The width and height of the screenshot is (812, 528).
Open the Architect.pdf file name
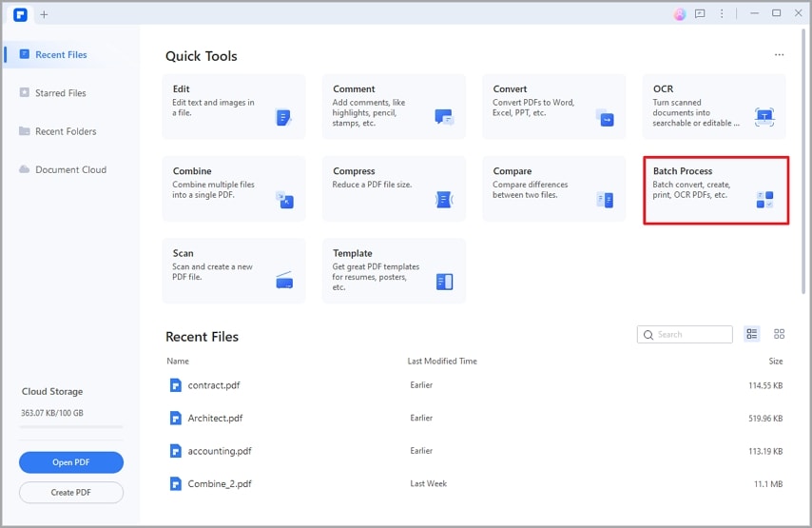[x=215, y=418]
